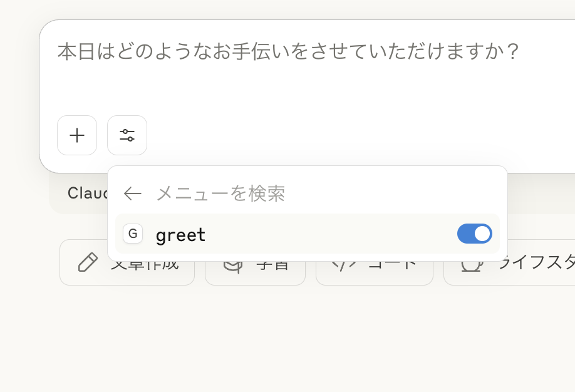Focus the メニューを検索 search field
The width and height of the screenshot is (575, 392).
pos(323,193)
